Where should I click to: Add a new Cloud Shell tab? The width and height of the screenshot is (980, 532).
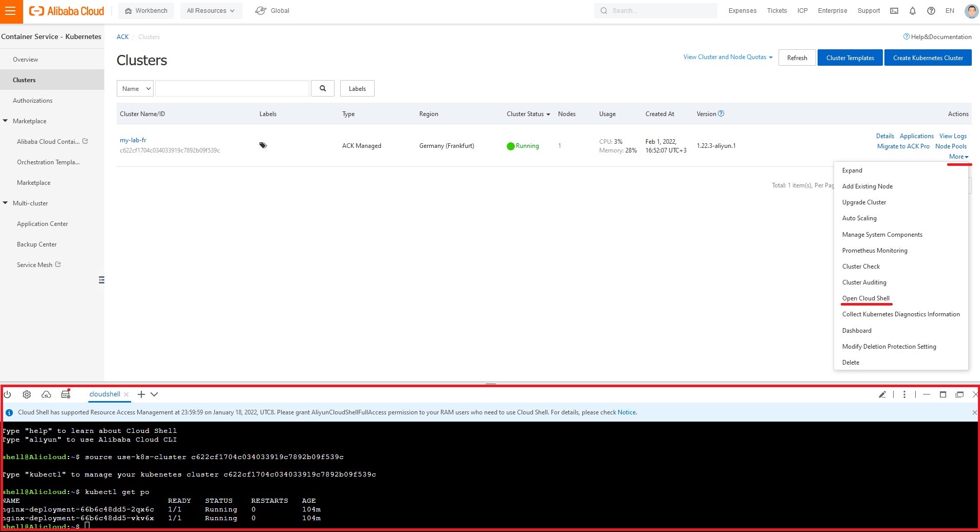pyautogui.click(x=141, y=394)
